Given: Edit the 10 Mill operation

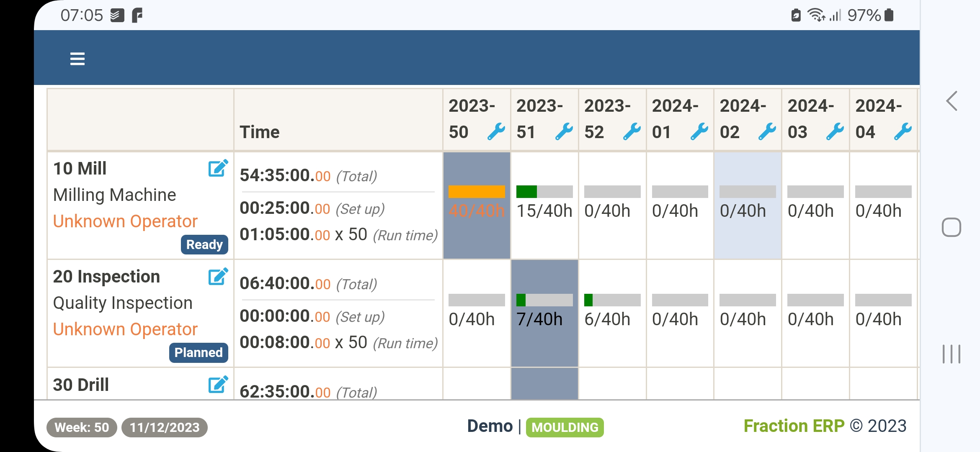Looking at the screenshot, I should [x=218, y=168].
